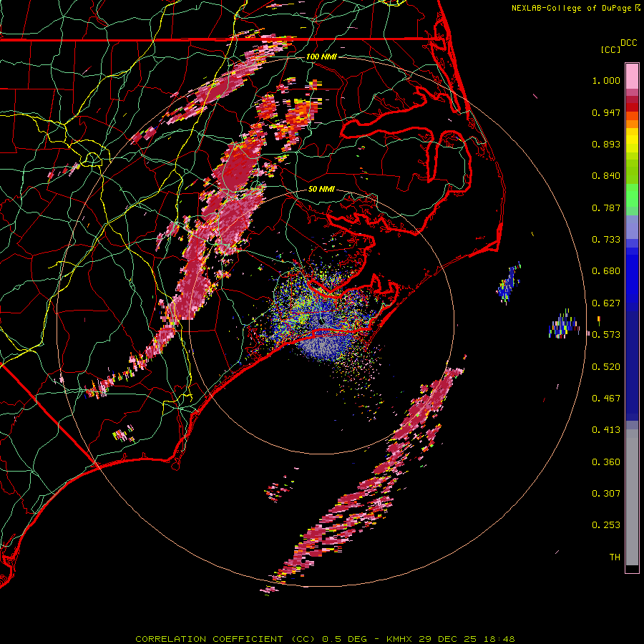Click the DCC label above the color scale
Image resolution: width=644 pixels, height=644 pixels.
point(628,43)
